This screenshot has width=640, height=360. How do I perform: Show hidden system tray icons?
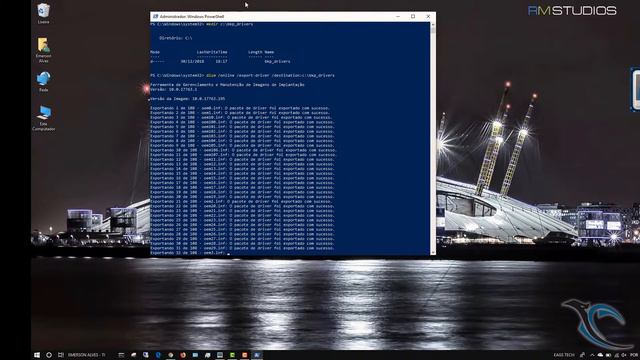[592, 355]
